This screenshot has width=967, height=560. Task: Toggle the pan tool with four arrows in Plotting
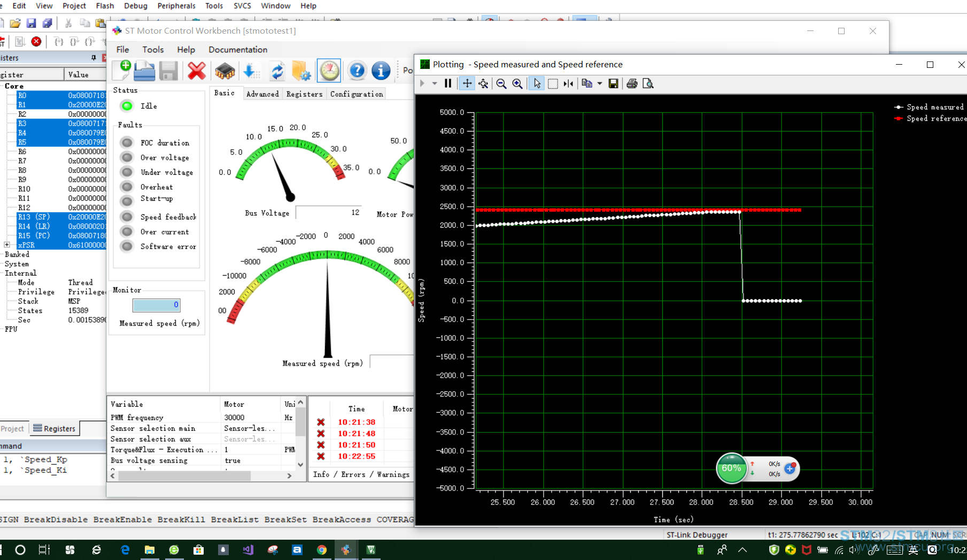click(467, 83)
